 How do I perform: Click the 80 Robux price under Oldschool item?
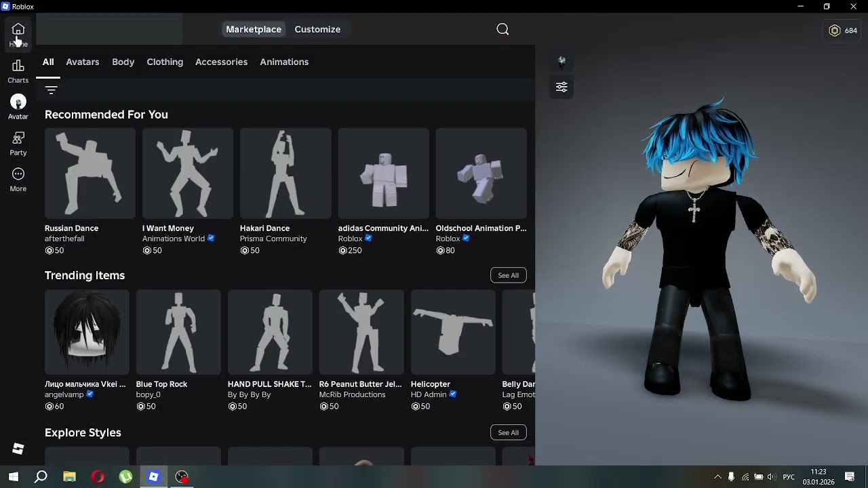[x=446, y=251]
